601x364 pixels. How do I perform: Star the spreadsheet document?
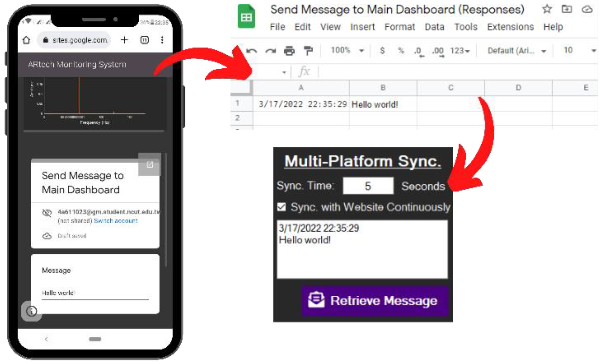547,9
